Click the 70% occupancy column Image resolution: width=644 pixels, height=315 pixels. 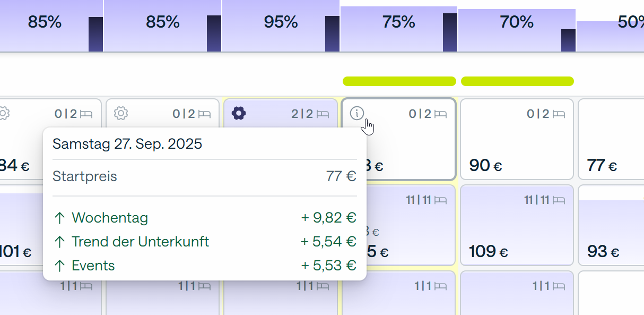coord(517,30)
